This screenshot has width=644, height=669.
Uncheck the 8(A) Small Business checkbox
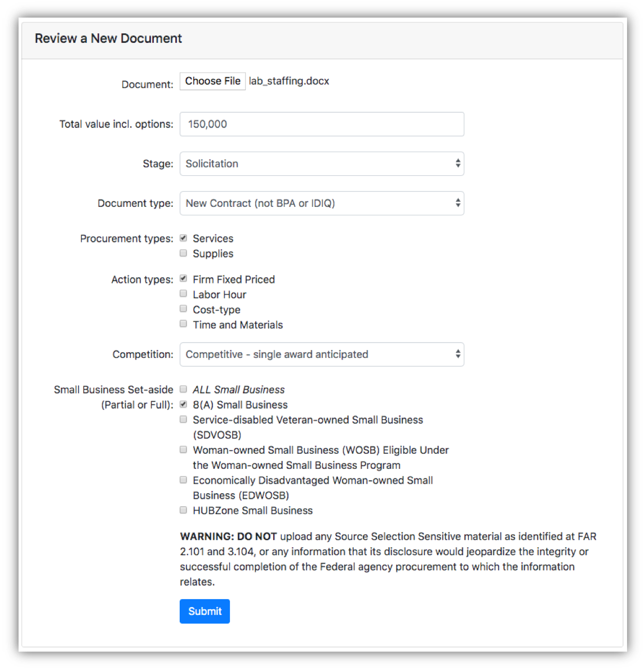point(183,404)
